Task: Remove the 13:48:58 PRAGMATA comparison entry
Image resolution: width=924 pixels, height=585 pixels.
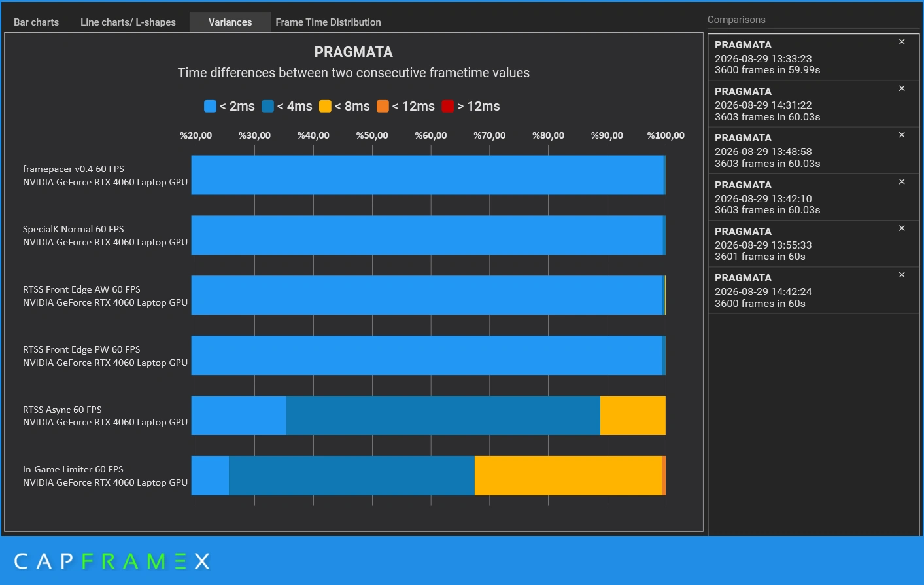Action: (902, 135)
